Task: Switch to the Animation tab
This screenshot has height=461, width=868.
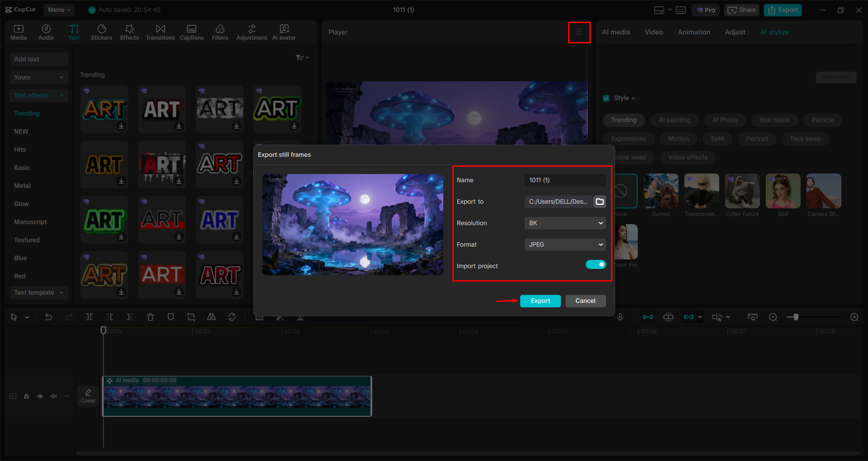Action: coord(693,32)
